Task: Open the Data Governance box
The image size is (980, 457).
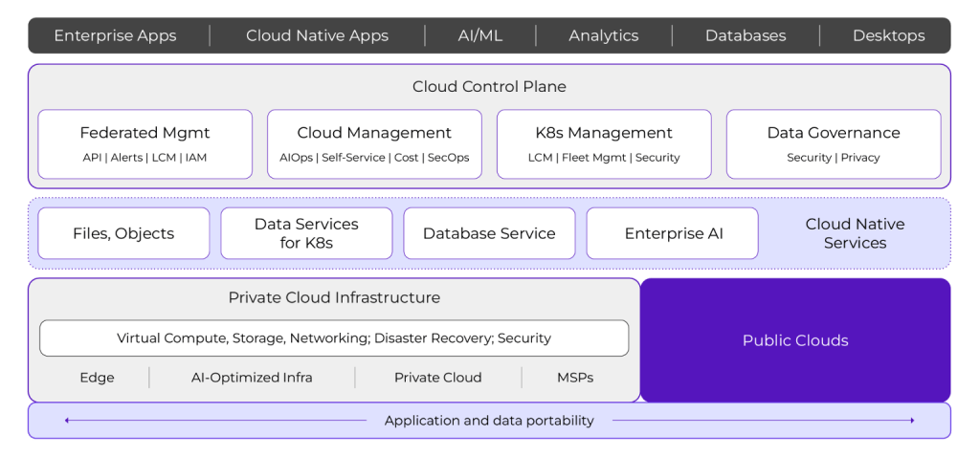Action: pyautogui.click(x=833, y=143)
